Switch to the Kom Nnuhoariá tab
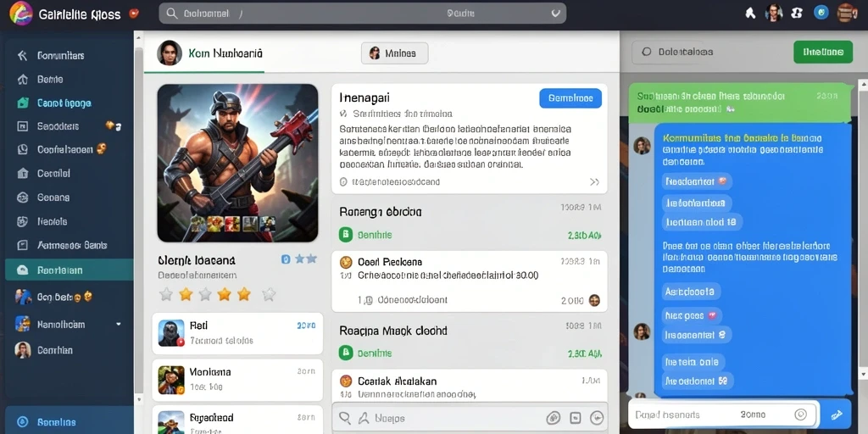Image resolution: width=868 pixels, height=434 pixels. coord(209,53)
